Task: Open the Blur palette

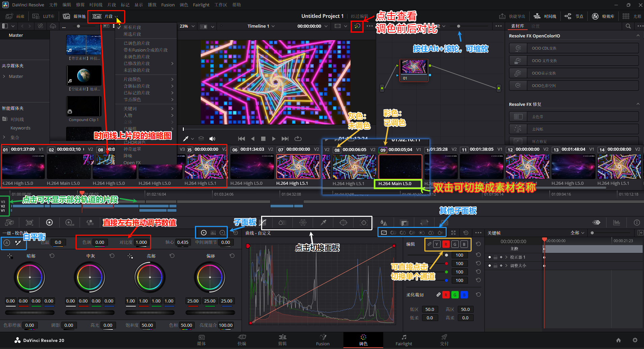Action: pyautogui.click(x=384, y=223)
